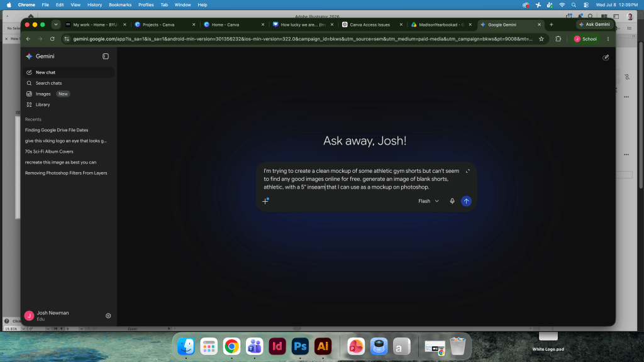Bookmark this page with the star icon
The image size is (644, 362).
[x=541, y=39]
